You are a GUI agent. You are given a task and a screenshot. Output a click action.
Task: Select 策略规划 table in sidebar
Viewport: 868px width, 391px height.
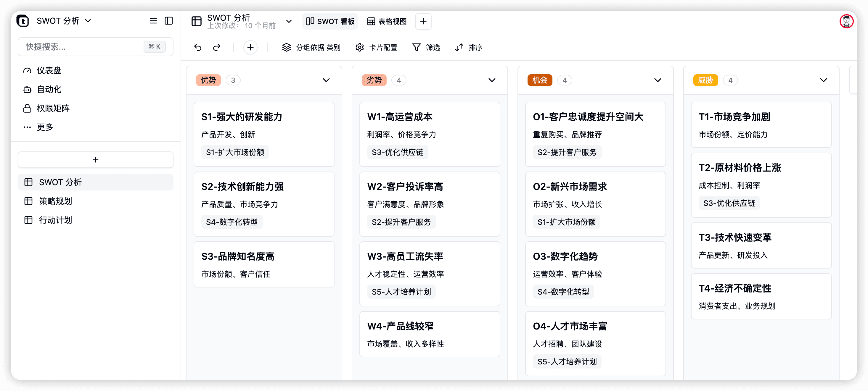click(95, 201)
